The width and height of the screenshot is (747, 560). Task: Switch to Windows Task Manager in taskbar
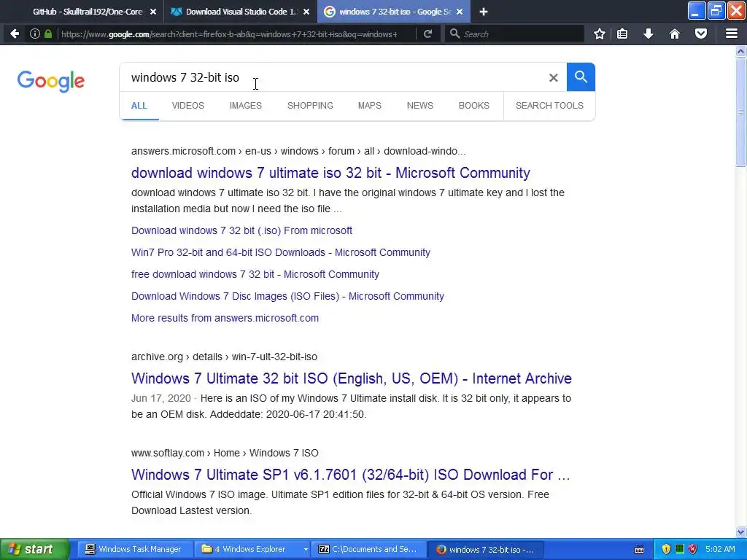click(133, 550)
